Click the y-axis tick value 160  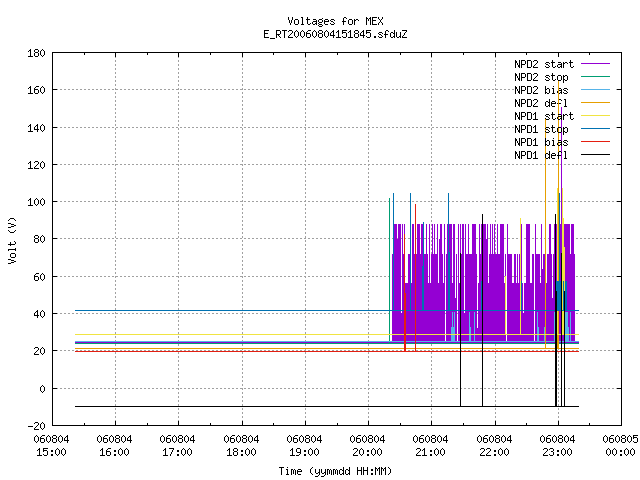coord(36,90)
